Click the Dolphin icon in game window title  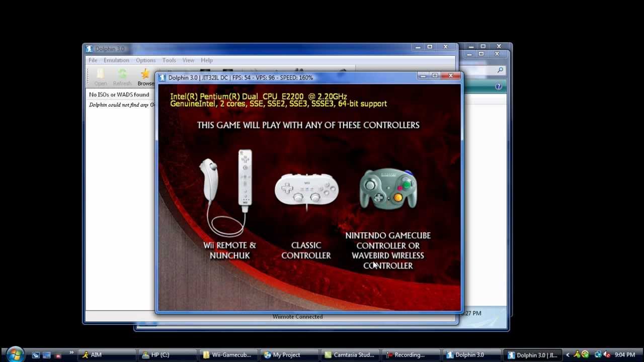point(162,77)
